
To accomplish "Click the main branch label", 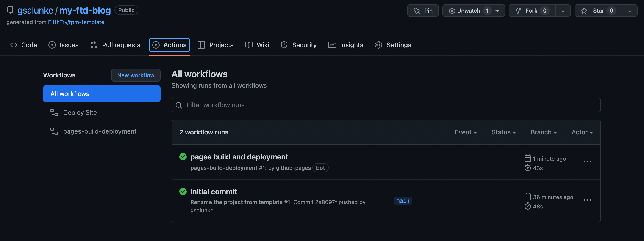I will (x=403, y=200).
